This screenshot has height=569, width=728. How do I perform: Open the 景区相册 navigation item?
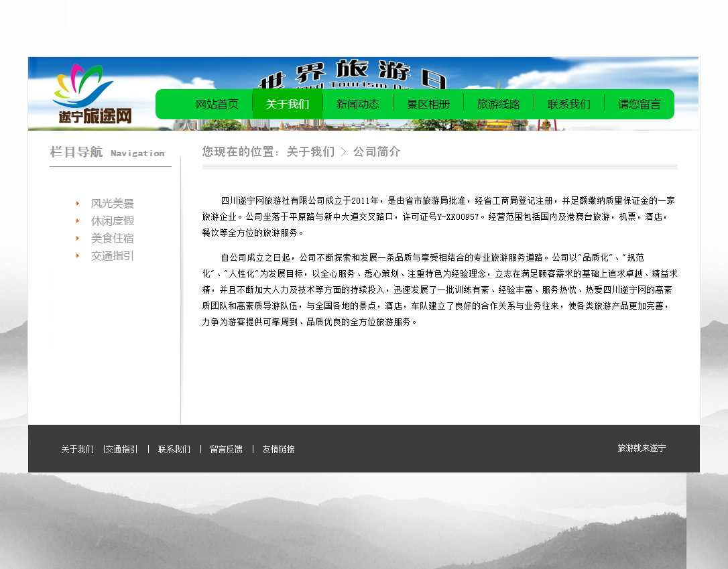(428, 104)
